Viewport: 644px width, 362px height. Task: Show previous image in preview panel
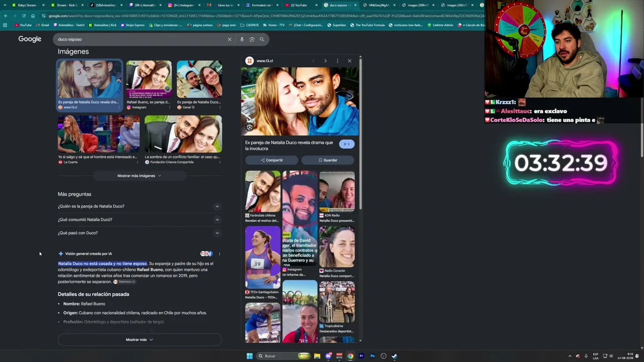tap(313, 61)
